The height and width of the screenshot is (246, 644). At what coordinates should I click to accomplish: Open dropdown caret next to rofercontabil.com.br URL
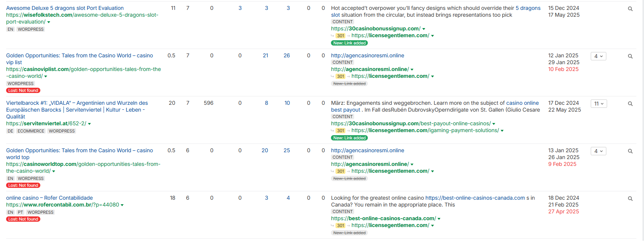122,205
